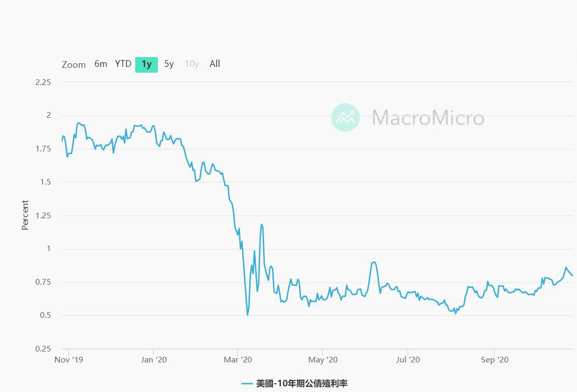The height and width of the screenshot is (392, 577).
Task: Click the greyed-out 10y zoom option
Action: pyautogui.click(x=192, y=64)
